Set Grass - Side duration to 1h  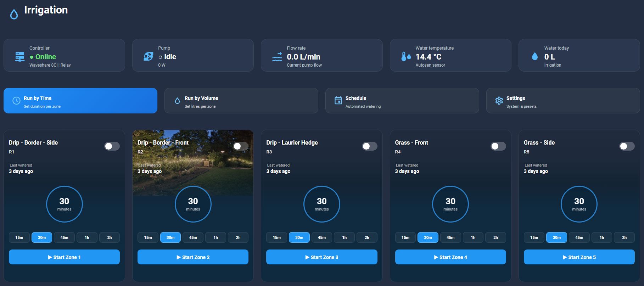tap(602, 237)
